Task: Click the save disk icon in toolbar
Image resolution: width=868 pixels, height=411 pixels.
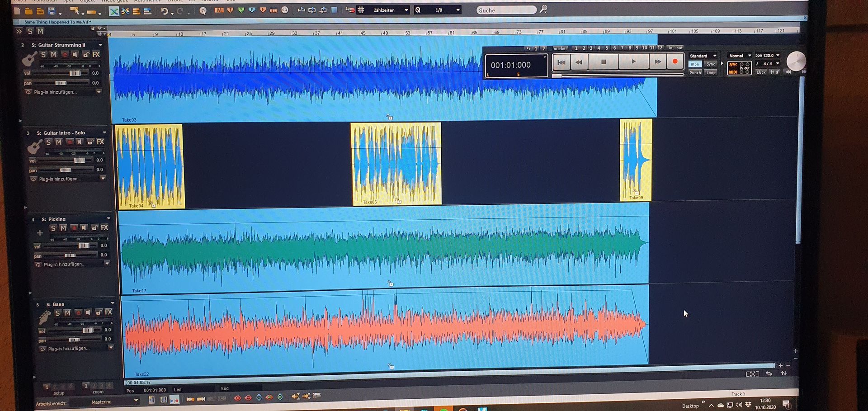Action: pos(52,11)
